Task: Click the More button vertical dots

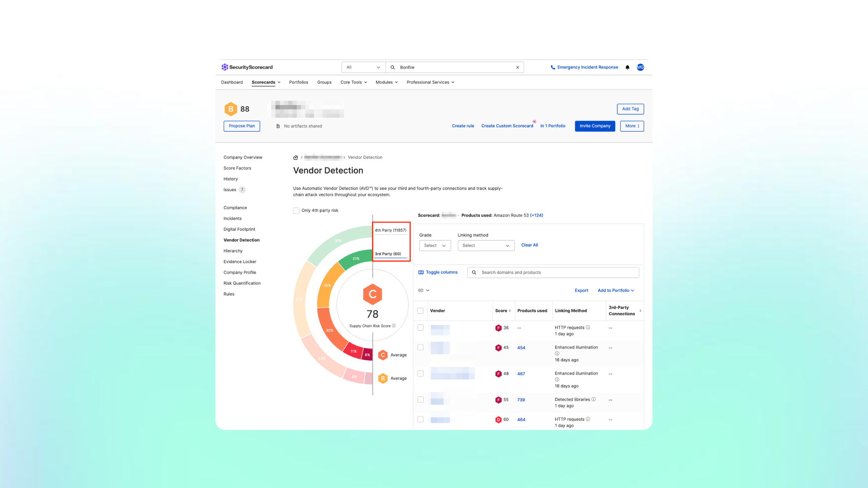Action: [638, 126]
